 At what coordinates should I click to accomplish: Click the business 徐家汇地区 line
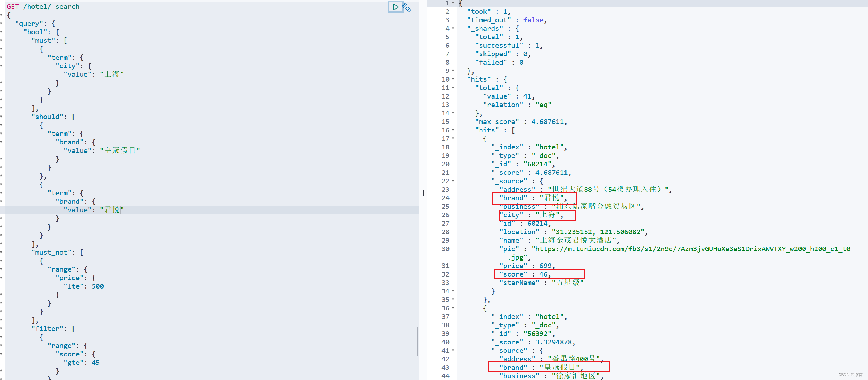click(551, 376)
